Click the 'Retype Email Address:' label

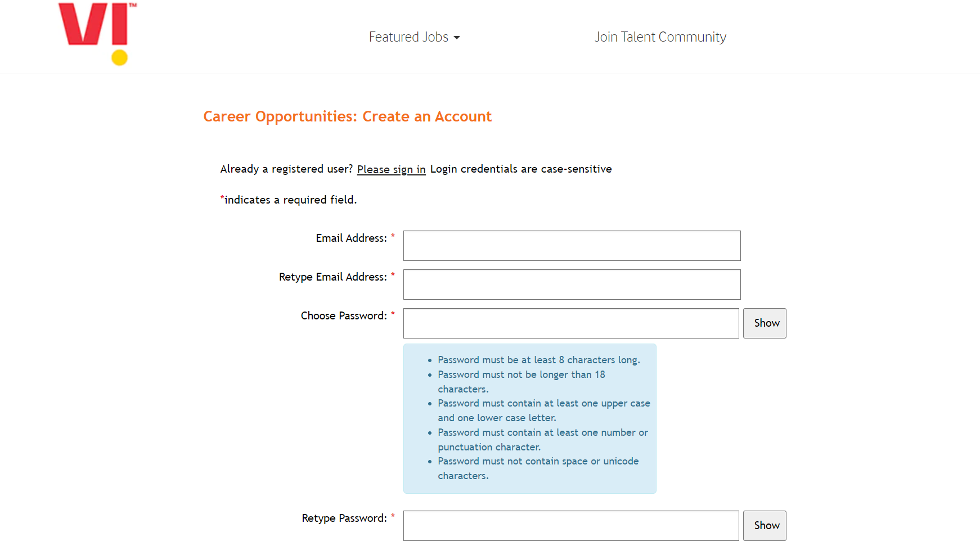pos(332,277)
